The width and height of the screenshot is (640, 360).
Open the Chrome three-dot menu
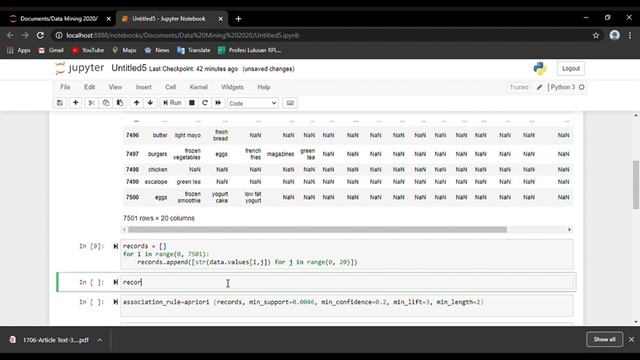630,36
